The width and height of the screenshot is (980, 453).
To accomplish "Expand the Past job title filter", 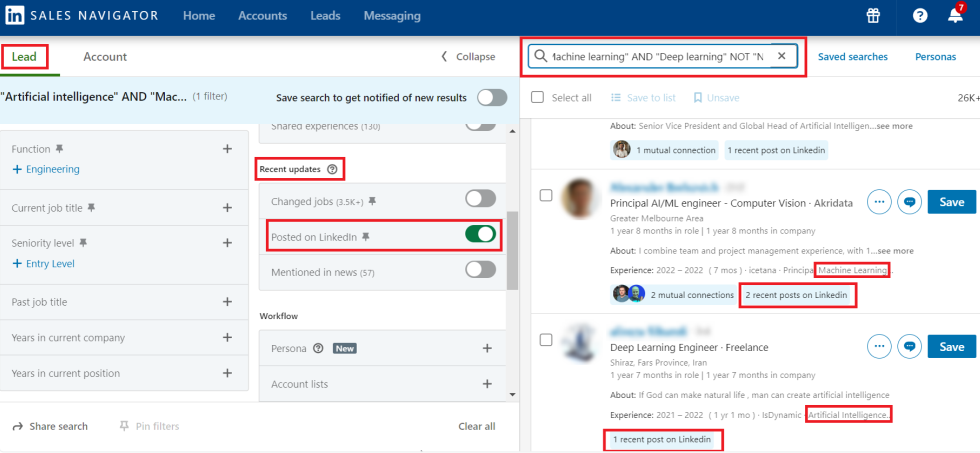I will click(227, 302).
